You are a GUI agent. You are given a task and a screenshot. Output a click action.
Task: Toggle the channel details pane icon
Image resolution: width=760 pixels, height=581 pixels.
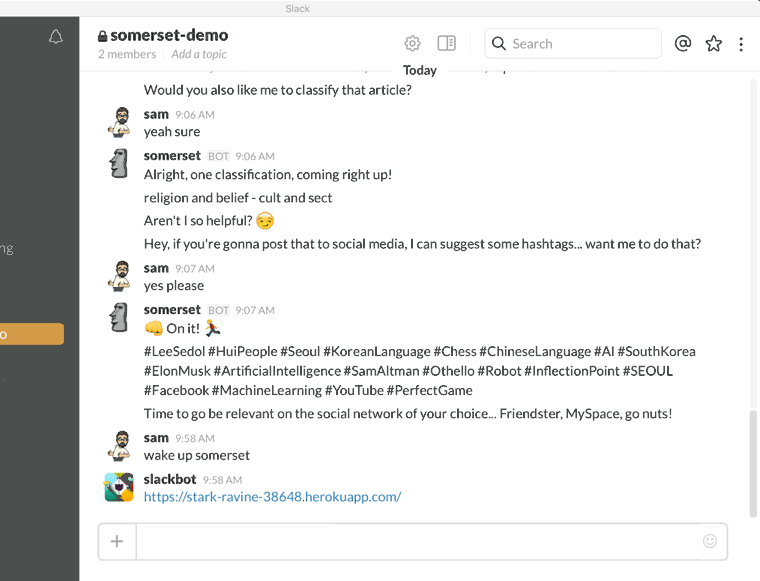(x=446, y=43)
